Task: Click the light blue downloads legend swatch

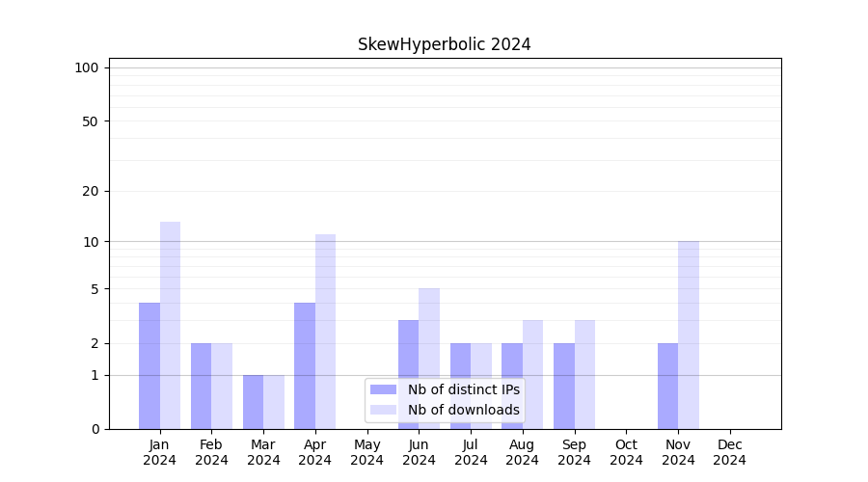Action: pos(383,410)
